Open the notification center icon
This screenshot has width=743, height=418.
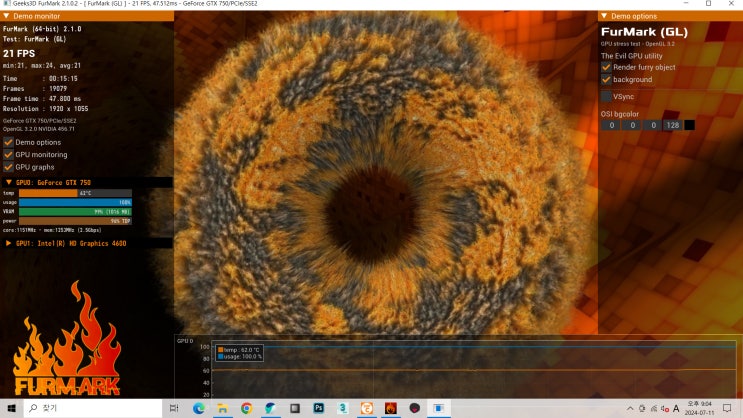click(727, 408)
